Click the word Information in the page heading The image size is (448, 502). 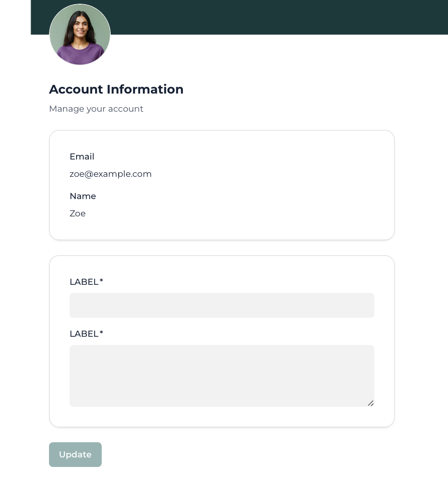coord(145,89)
